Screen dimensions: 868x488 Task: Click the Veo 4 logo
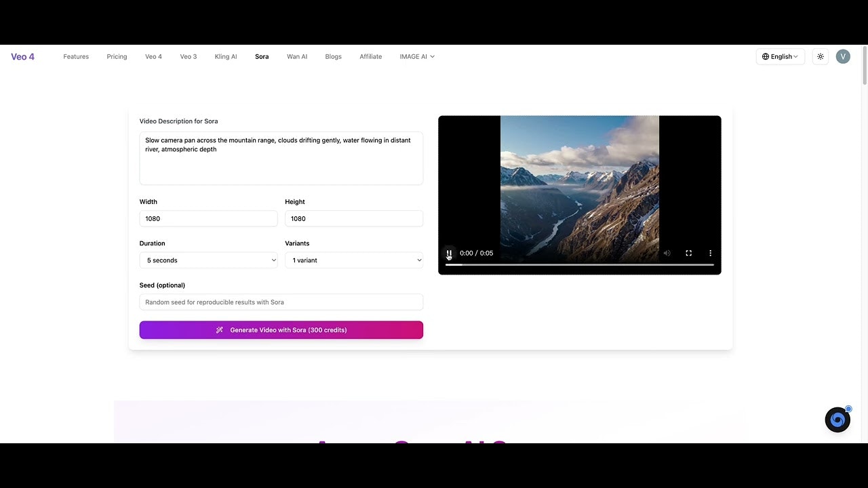click(22, 57)
